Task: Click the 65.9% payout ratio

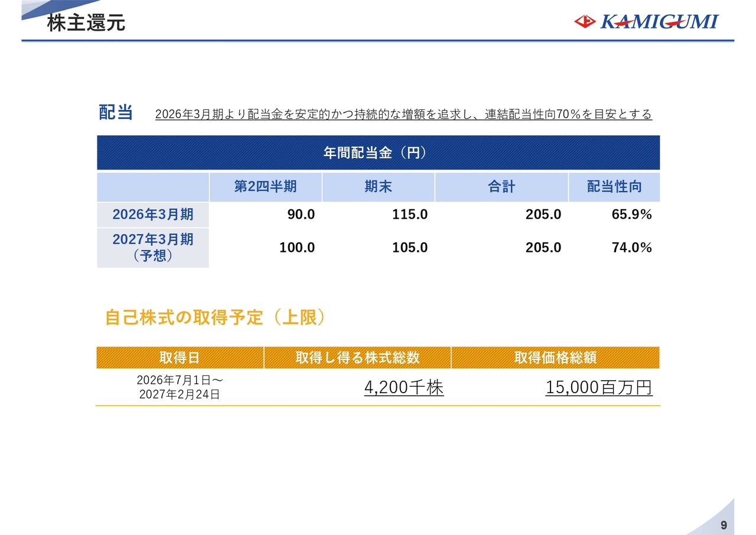Action: pyautogui.click(x=631, y=214)
